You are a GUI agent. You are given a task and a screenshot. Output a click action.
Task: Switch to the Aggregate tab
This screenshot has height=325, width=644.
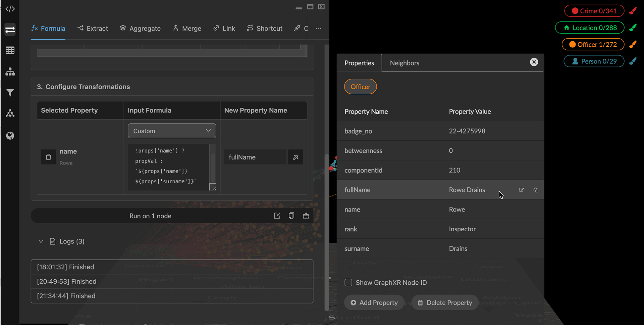[140, 29]
